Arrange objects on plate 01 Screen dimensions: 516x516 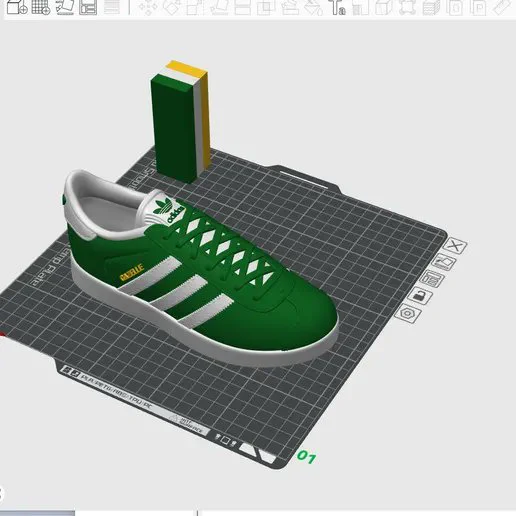click(432, 278)
